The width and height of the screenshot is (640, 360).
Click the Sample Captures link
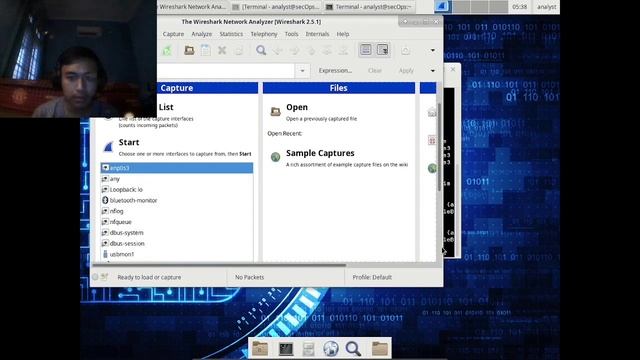(x=320, y=153)
